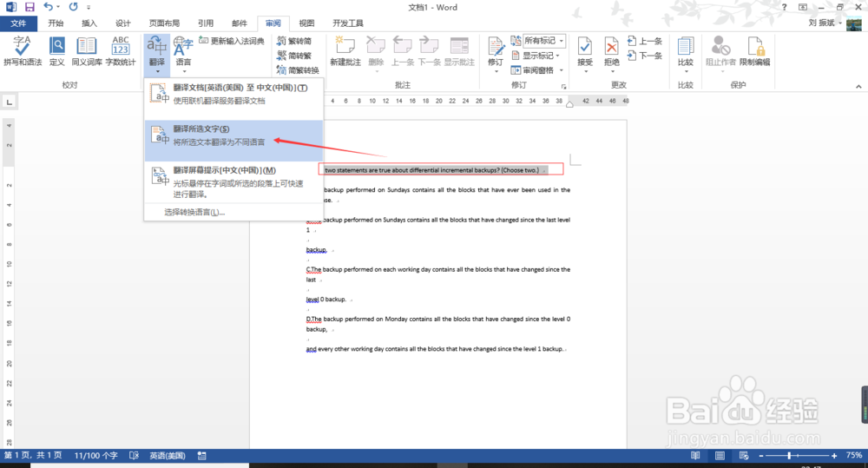Click English (US) language in status bar
Image resolution: width=868 pixels, height=468 pixels.
(x=168, y=455)
